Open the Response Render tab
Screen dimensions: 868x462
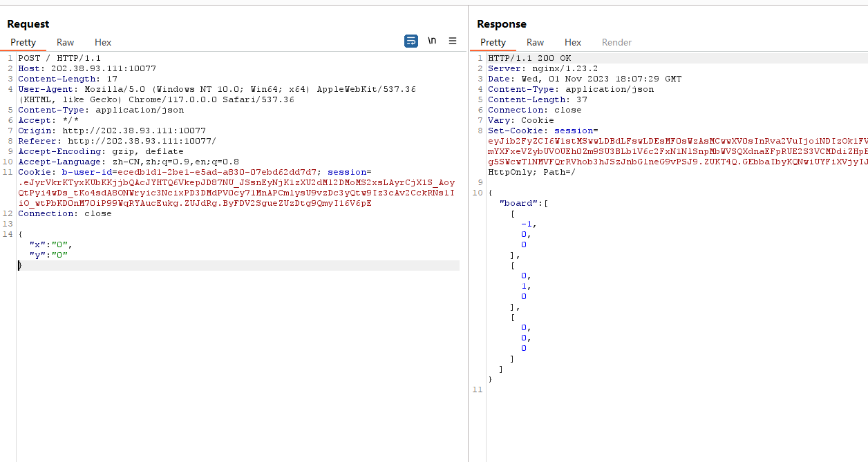[x=616, y=43]
